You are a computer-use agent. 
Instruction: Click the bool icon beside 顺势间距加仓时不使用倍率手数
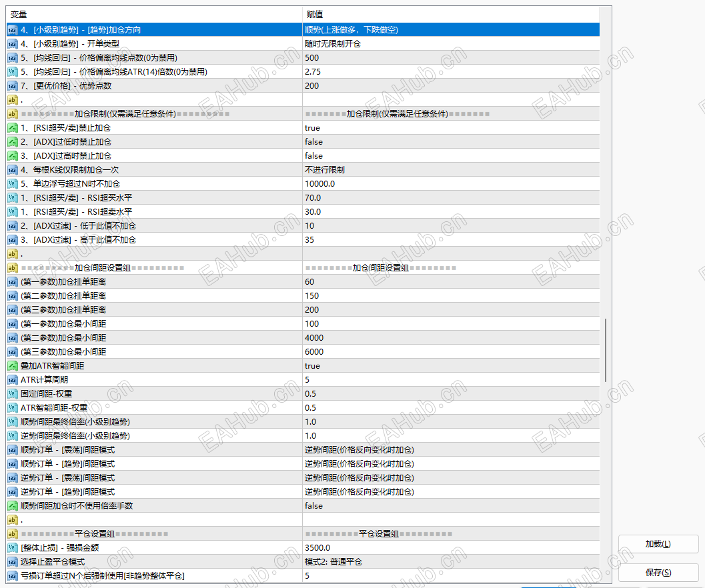tap(12, 506)
